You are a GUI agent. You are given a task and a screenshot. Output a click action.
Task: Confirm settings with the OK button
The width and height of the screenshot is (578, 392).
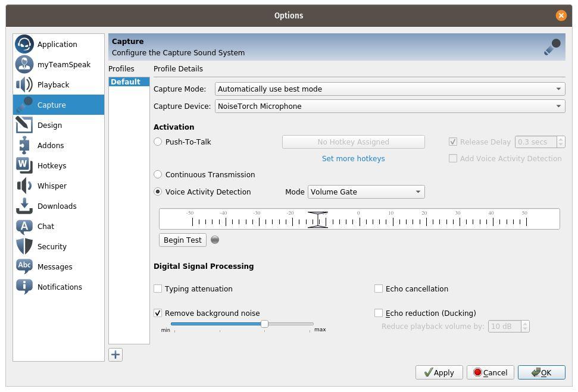[541, 372]
